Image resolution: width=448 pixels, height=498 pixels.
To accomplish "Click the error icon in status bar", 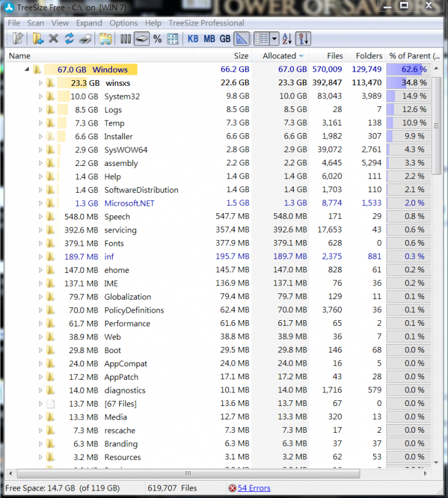I will [x=233, y=488].
